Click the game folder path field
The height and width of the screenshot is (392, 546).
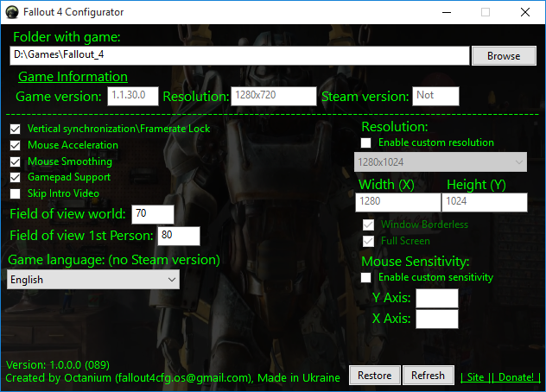(239, 56)
